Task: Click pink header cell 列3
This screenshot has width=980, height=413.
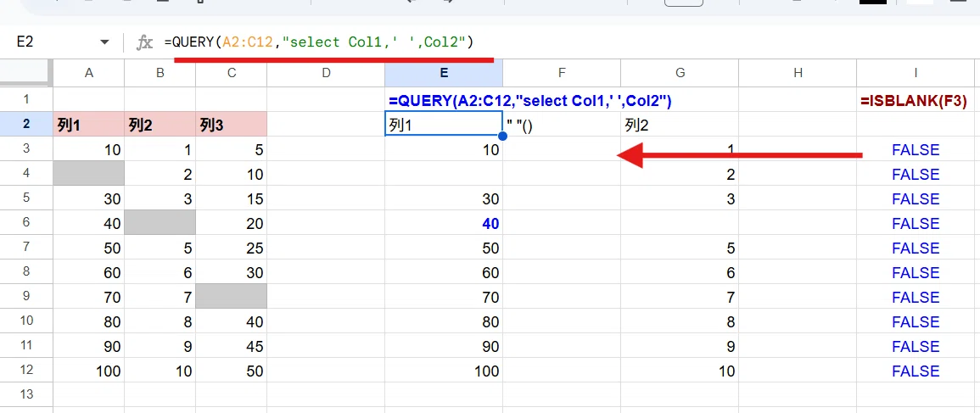Action: tap(232, 125)
